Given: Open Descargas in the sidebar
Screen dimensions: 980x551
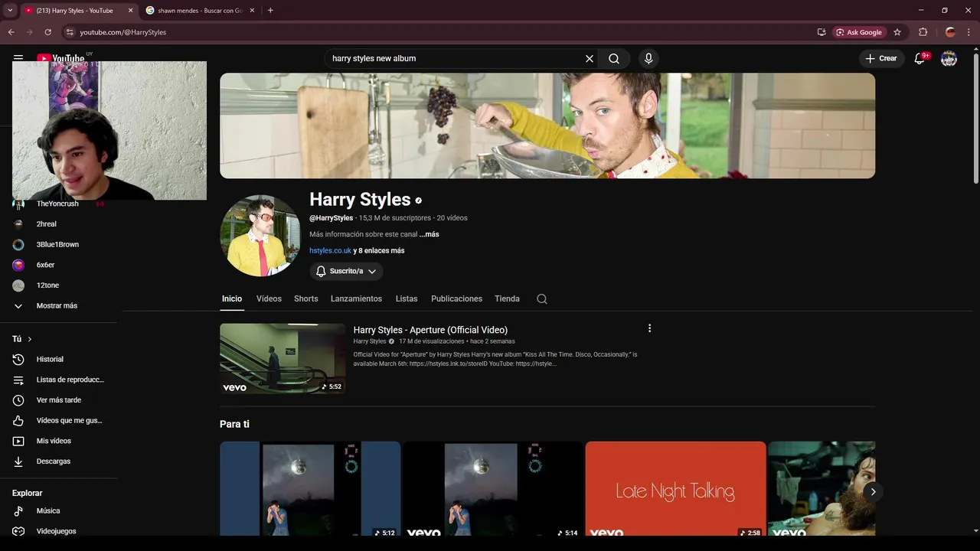Looking at the screenshot, I should (x=53, y=461).
